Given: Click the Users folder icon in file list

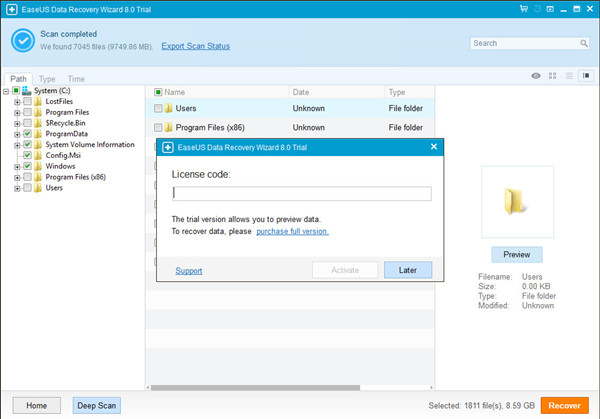Looking at the screenshot, I should pos(168,108).
